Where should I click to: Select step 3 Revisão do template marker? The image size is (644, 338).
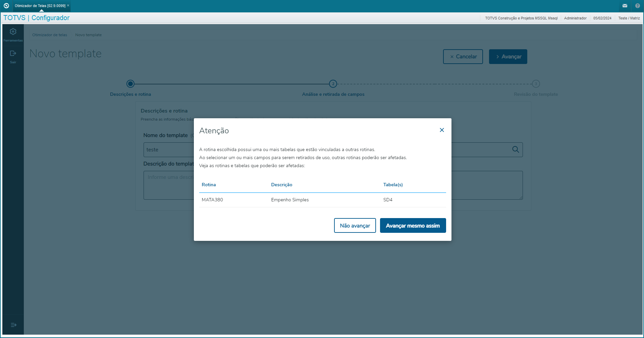click(x=536, y=84)
